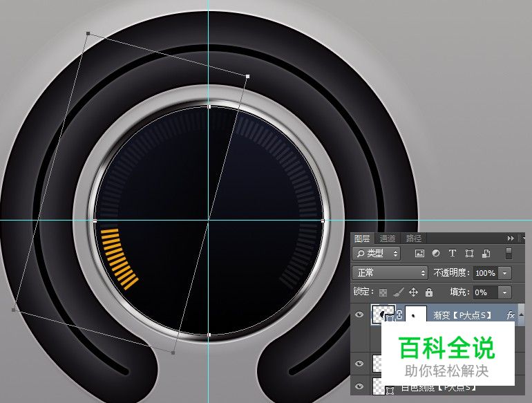The width and height of the screenshot is (532, 403).
Task: Click the 填充 fill value field
Action: (485, 292)
